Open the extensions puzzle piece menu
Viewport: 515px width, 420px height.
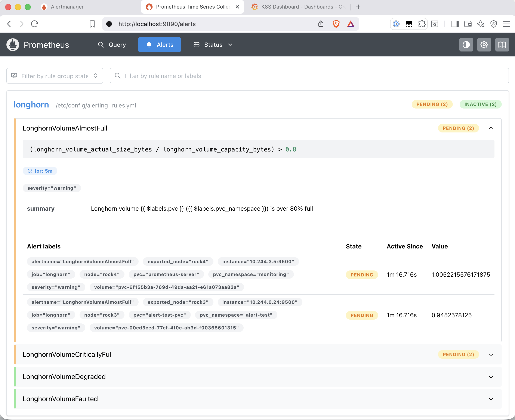coord(422,24)
